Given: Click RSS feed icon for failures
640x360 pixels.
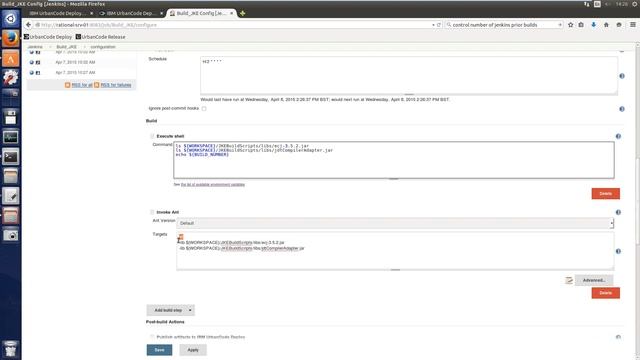Looking at the screenshot, I should [97, 85].
